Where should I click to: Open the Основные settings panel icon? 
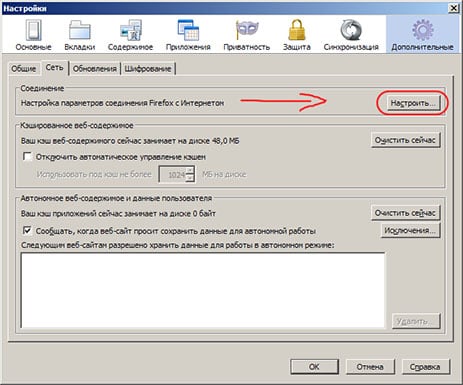point(33,30)
